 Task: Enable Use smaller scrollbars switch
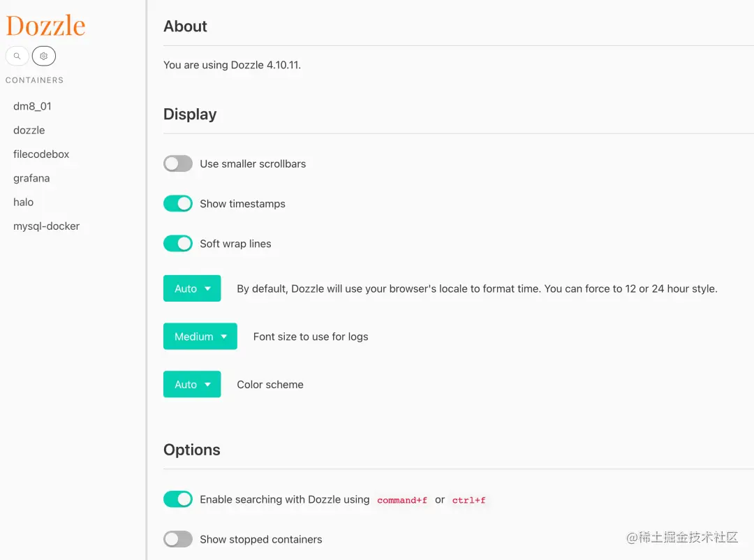178,163
